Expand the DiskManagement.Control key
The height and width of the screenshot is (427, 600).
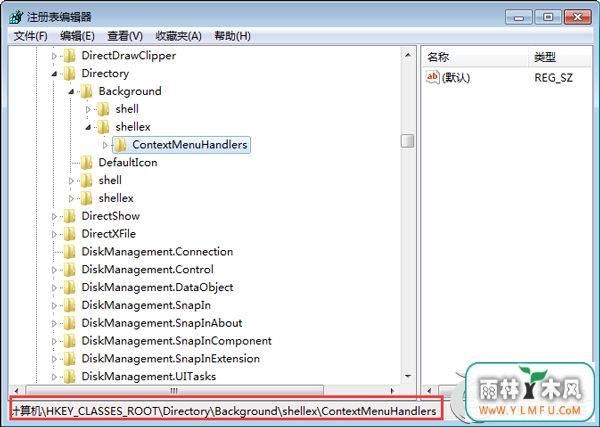[x=54, y=270]
